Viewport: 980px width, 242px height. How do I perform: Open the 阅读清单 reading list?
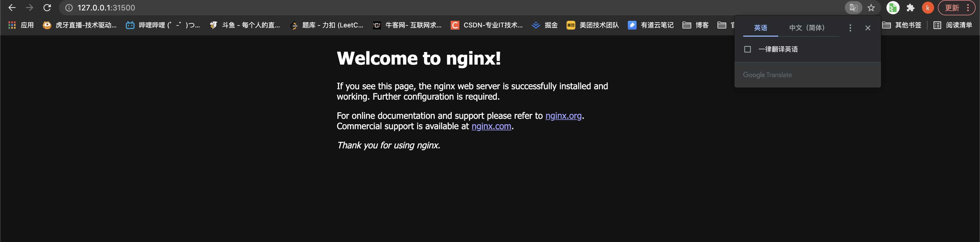pos(953,25)
